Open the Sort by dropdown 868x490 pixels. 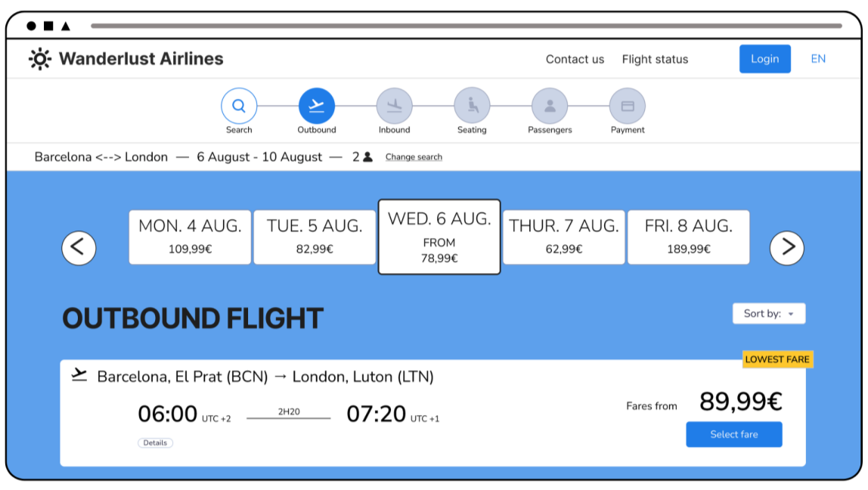(x=769, y=313)
